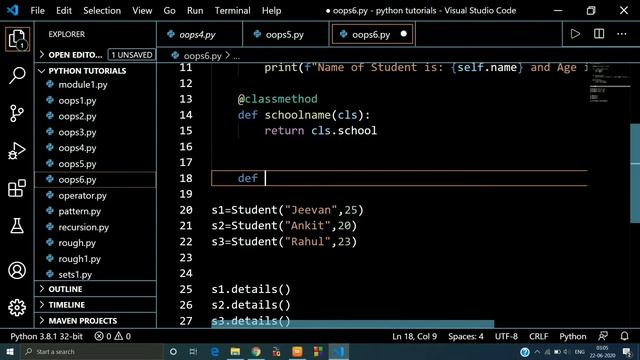
Task: Expand the Maven Projects section
Action: tap(95, 321)
